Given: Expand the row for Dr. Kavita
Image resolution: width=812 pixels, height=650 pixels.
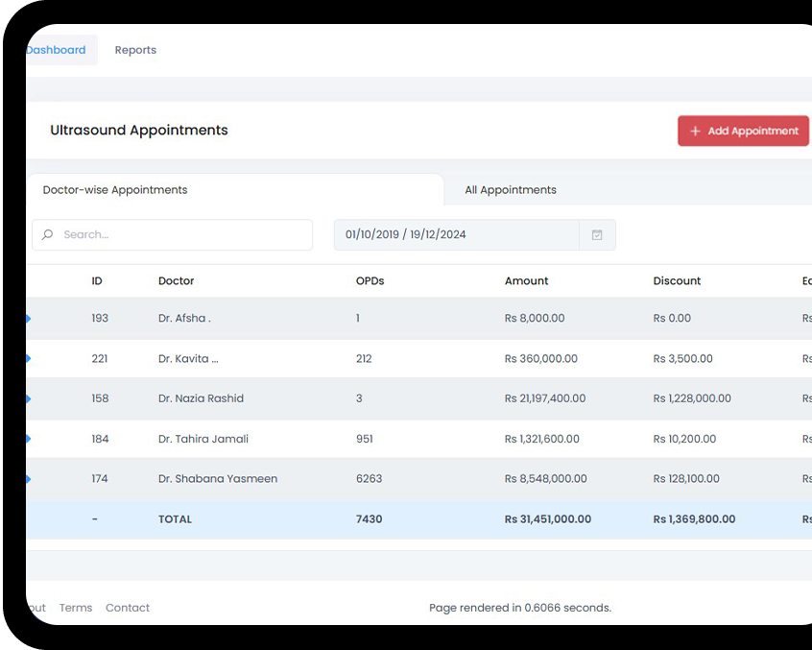Looking at the screenshot, I should 28,359.
